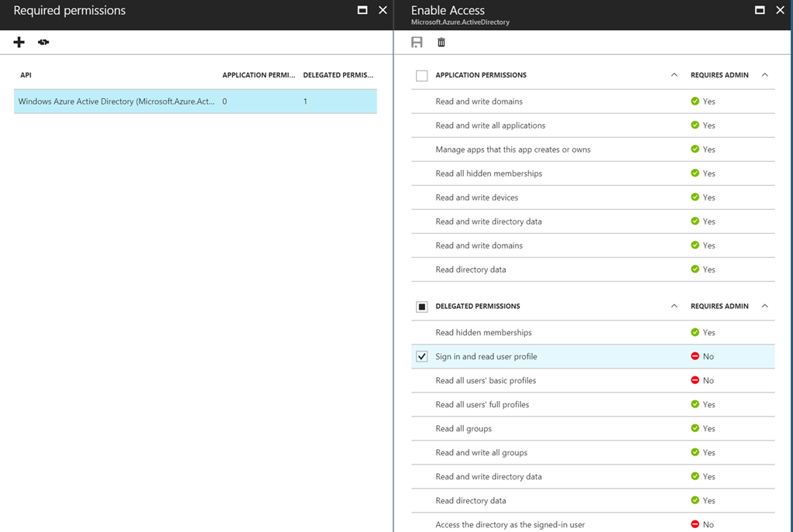Collapse the Delegated Permissions section chevron
The image size is (793, 532).
[x=674, y=306]
